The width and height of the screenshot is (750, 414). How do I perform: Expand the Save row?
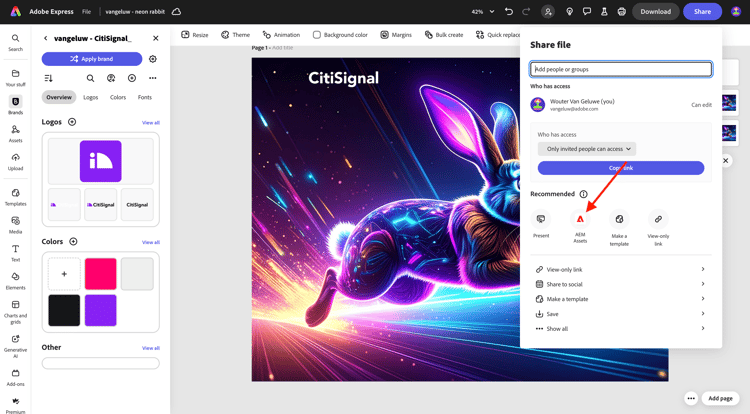point(620,314)
